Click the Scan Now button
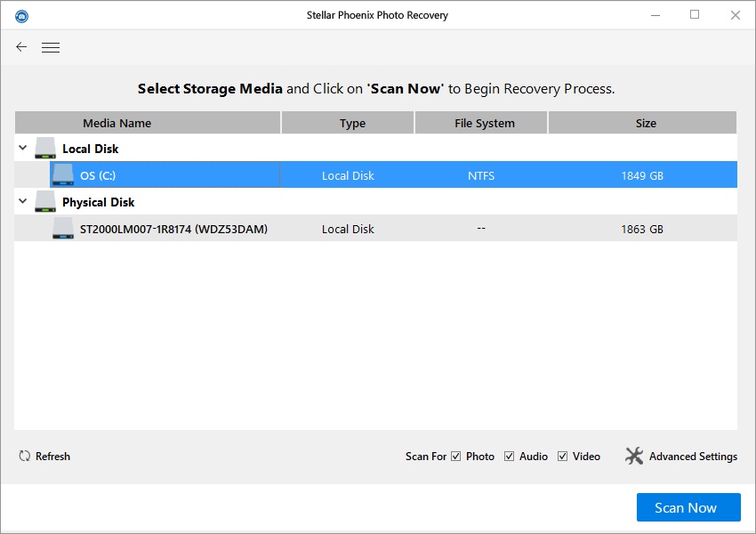This screenshot has width=756, height=534. point(688,507)
